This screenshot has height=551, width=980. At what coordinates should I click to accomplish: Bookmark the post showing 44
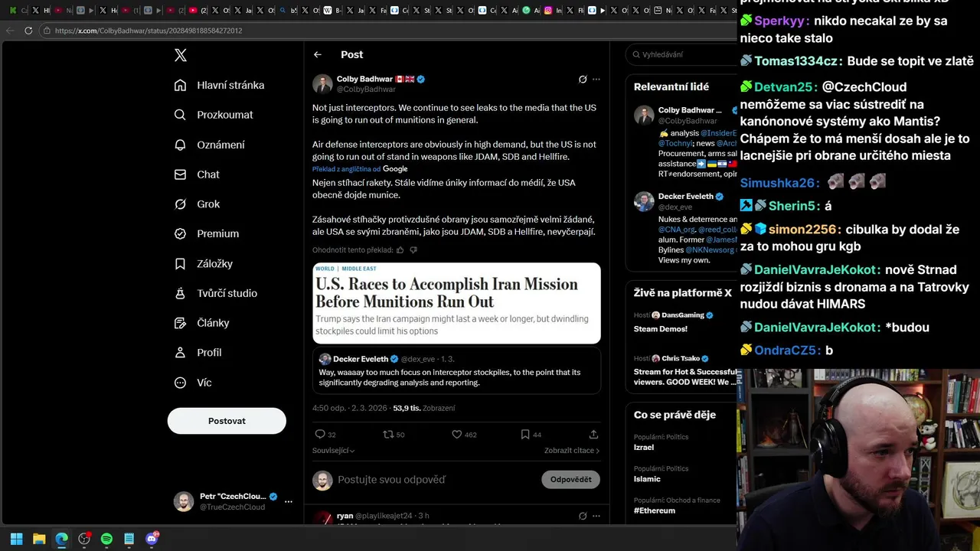[531, 435]
